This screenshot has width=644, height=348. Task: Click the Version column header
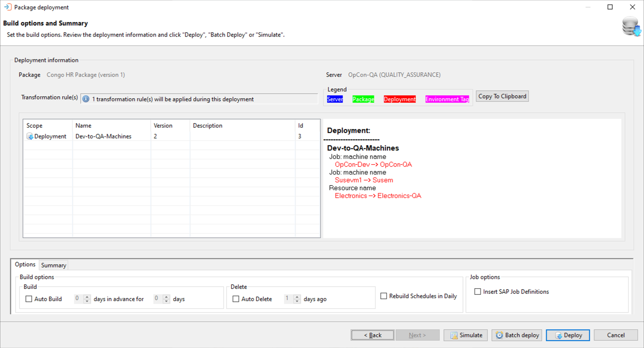(170, 126)
